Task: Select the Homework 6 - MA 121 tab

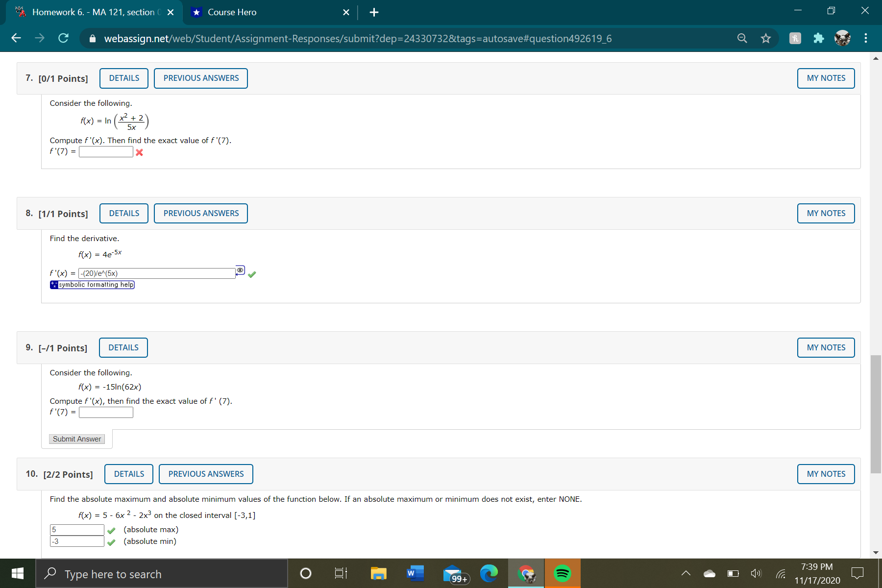Action: [94, 12]
